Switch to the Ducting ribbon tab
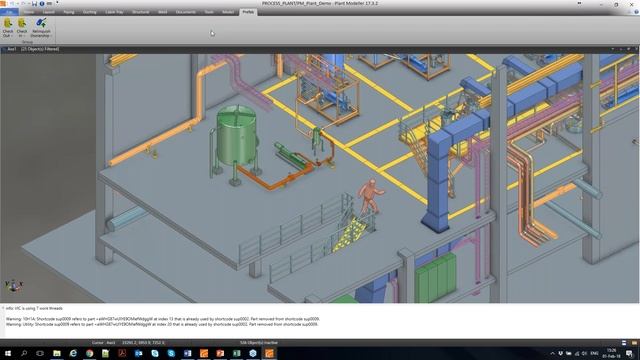Viewport: 640px width, 360px height. coord(89,12)
